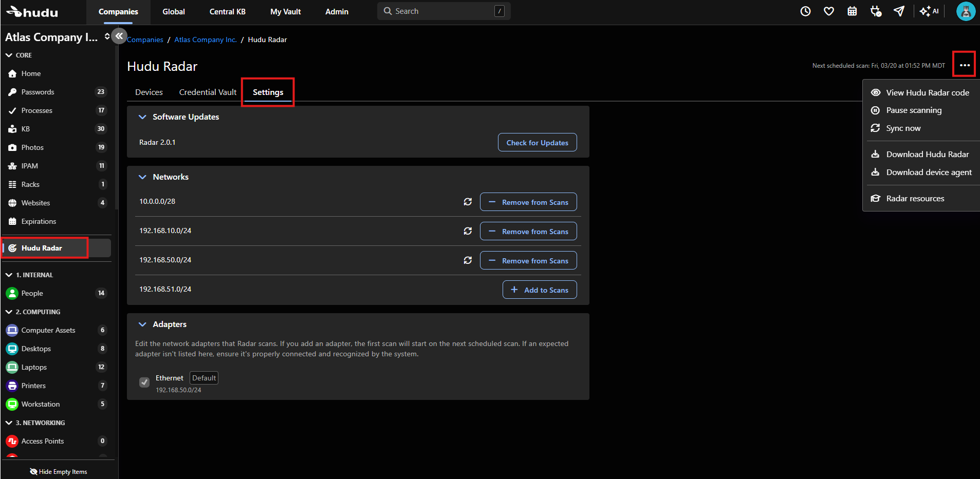Follow the Atlas Company Inc. breadcrumb link
This screenshot has height=479, width=980.
206,40
